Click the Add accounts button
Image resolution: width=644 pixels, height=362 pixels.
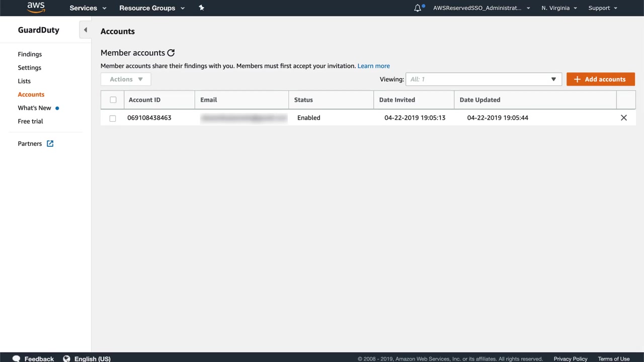pos(600,79)
